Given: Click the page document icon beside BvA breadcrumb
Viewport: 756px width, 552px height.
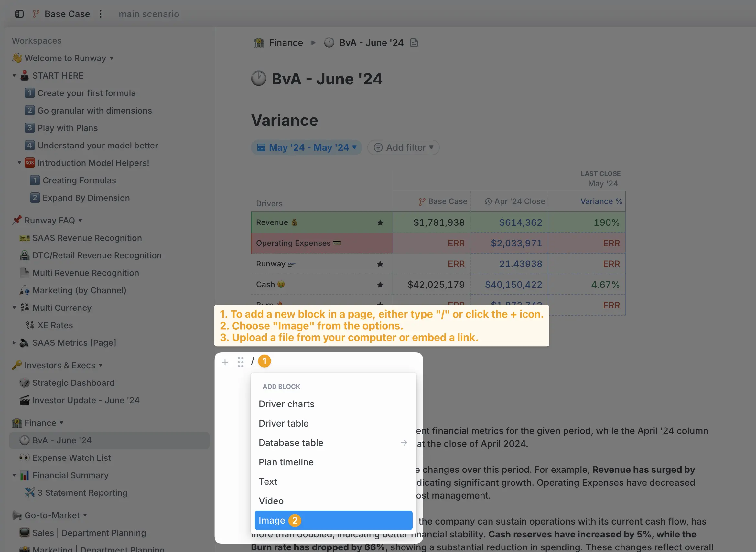Looking at the screenshot, I should coord(414,43).
